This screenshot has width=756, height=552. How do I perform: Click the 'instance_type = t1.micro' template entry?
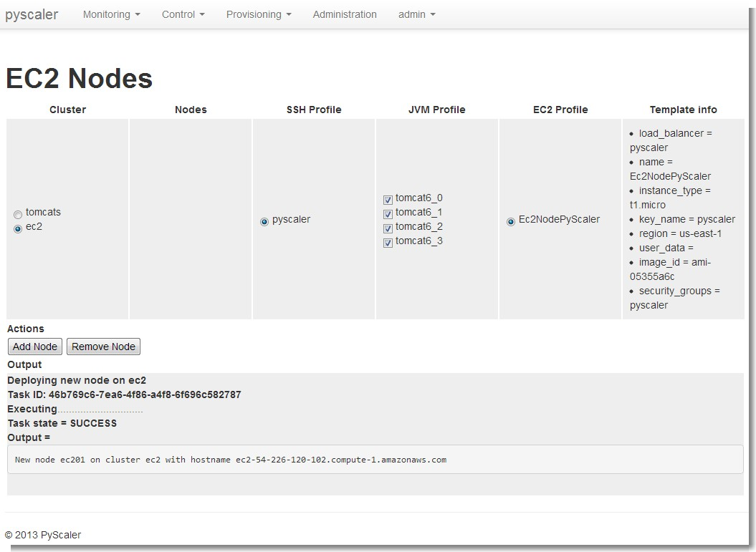click(671, 198)
